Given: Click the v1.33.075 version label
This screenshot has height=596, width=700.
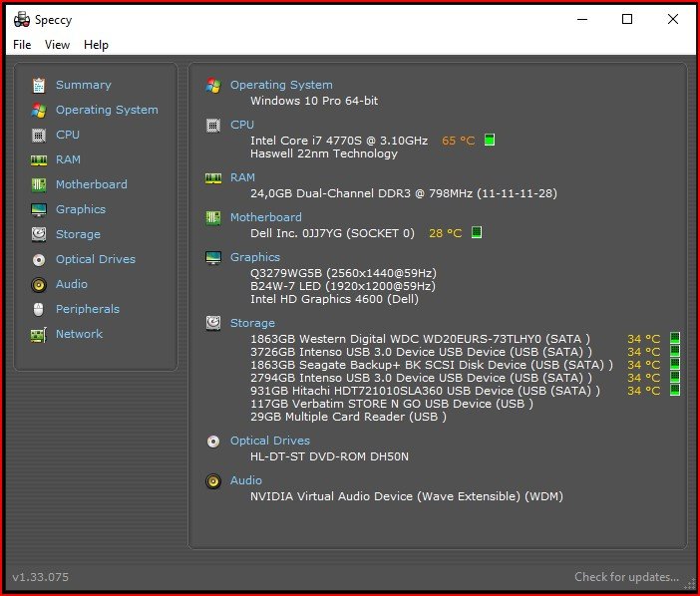Looking at the screenshot, I should click(41, 577).
